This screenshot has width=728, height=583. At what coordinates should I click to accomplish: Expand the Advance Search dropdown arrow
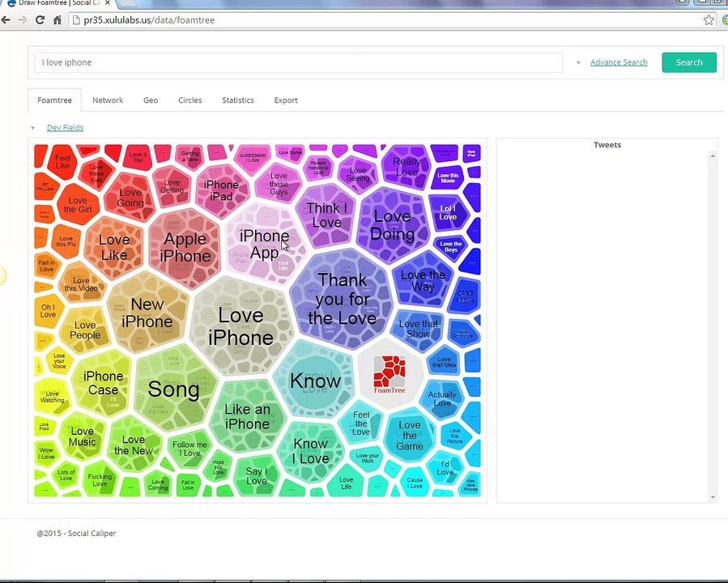point(578,62)
